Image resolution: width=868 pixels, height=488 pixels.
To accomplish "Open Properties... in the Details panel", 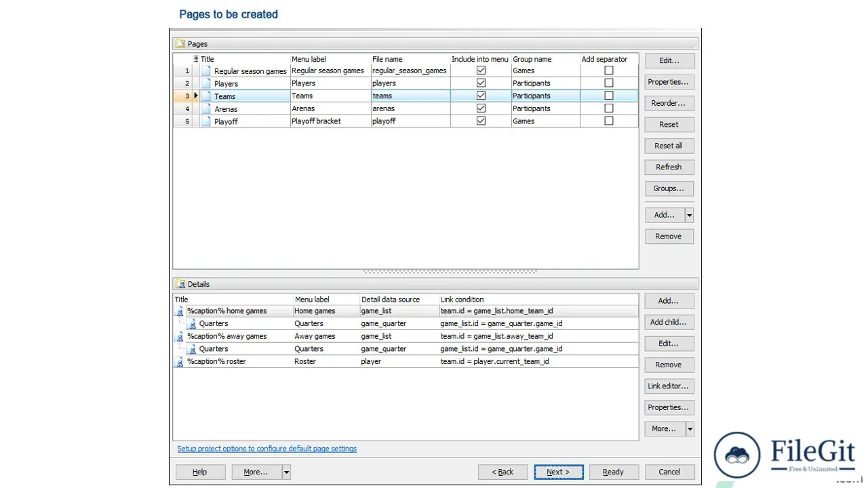I will (x=669, y=407).
